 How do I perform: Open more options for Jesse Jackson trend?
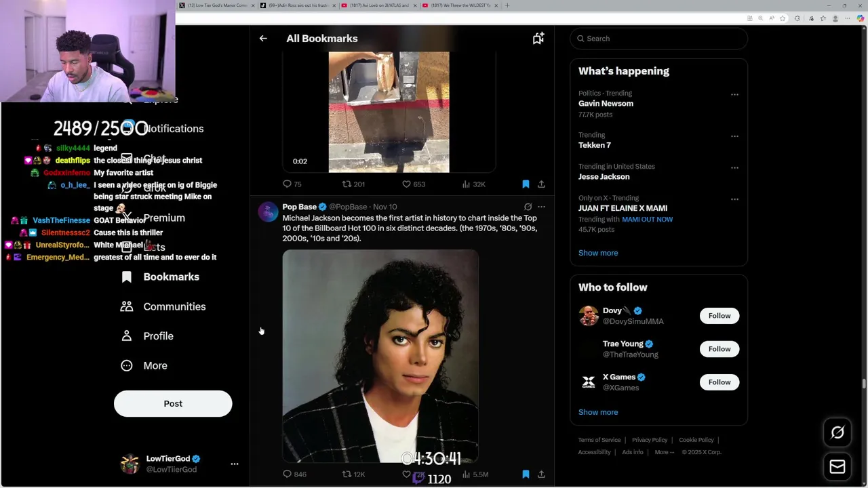[734, 167]
